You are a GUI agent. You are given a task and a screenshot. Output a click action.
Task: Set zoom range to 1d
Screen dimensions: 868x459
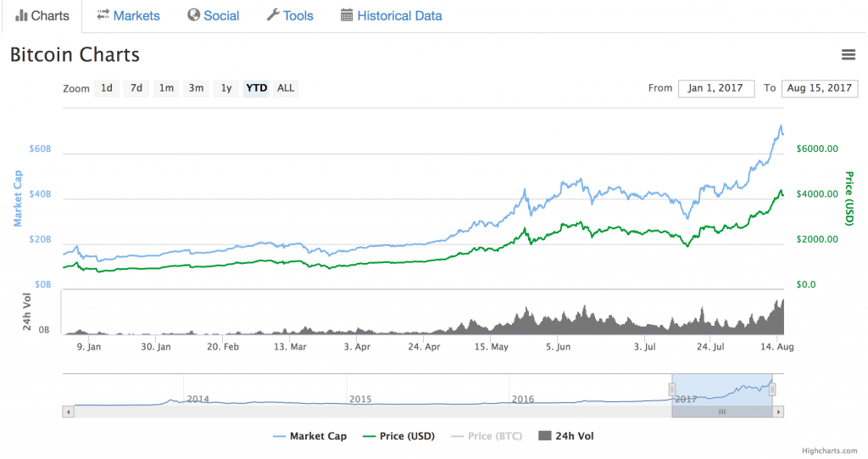(x=106, y=88)
